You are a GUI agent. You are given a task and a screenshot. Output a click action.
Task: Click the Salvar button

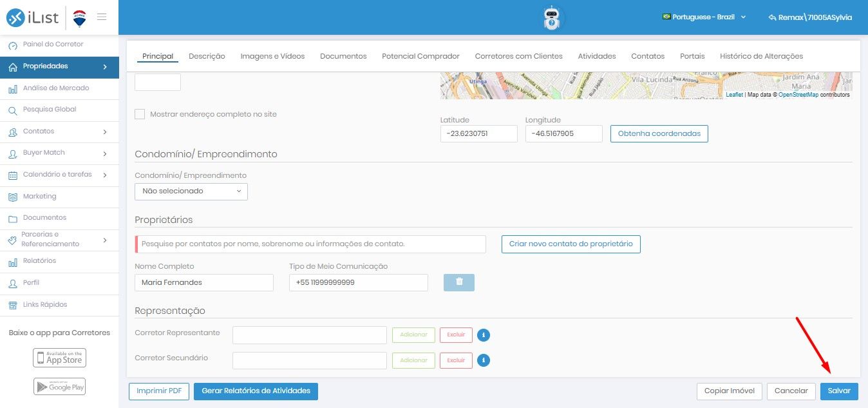point(839,391)
